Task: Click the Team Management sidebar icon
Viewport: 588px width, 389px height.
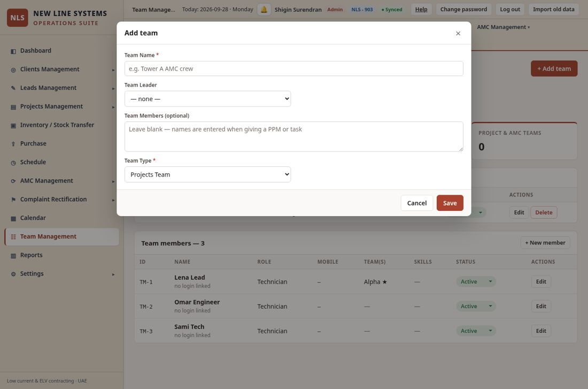Action: point(13,237)
